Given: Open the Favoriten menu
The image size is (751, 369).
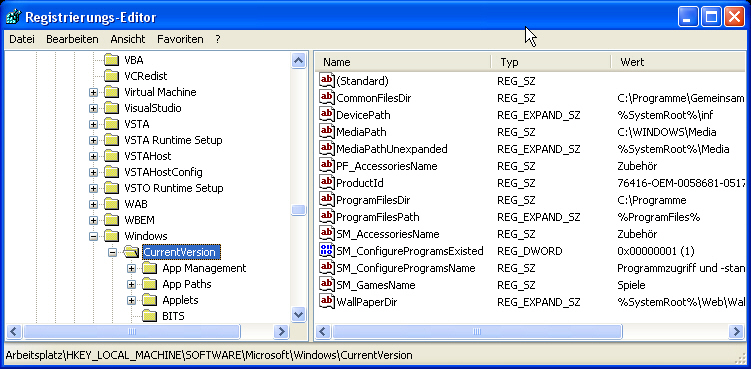Looking at the screenshot, I should click(180, 39).
